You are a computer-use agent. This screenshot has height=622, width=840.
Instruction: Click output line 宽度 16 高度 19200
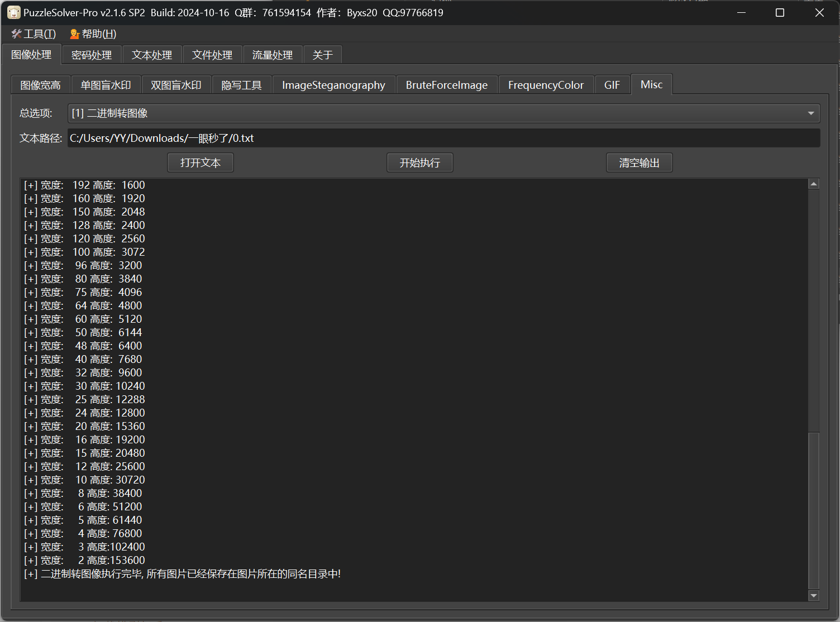[x=84, y=439]
